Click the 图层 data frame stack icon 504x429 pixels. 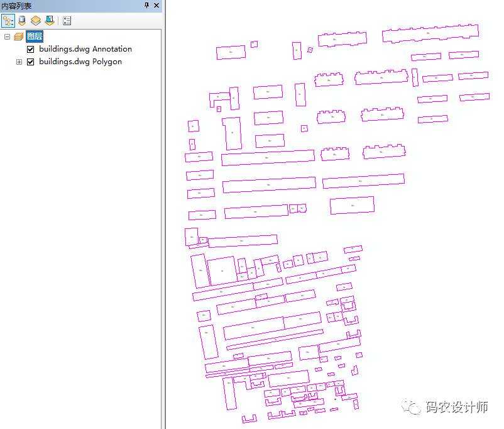pyautogui.click(x=19, y=37)
